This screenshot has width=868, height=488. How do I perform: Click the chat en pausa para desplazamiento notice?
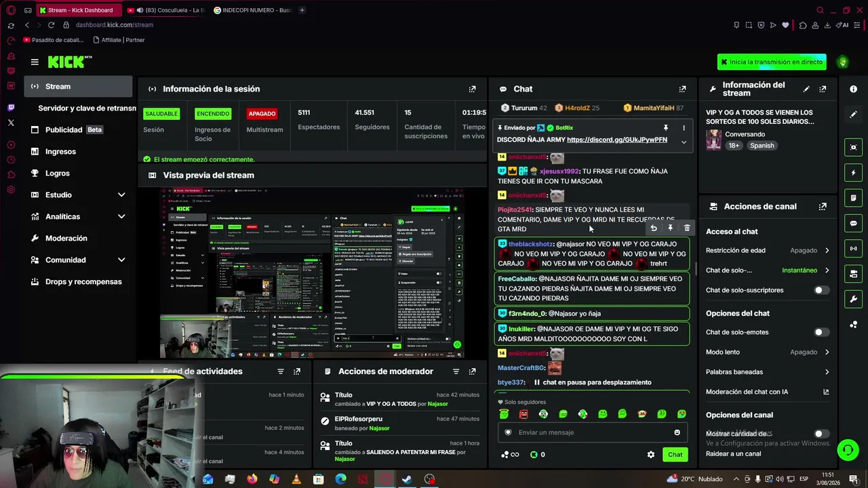pos(591,382)
